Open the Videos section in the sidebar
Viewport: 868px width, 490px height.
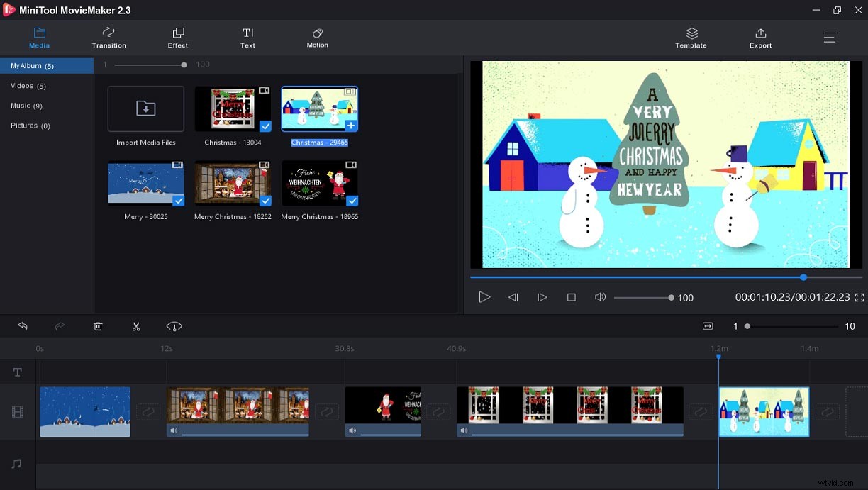(x=28, y=86)
